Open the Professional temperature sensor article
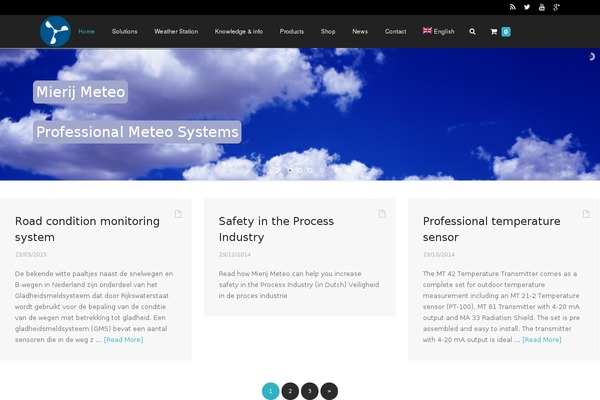This screenshot has height=400, width=600. pyautogui.click(x=491, y=229)
